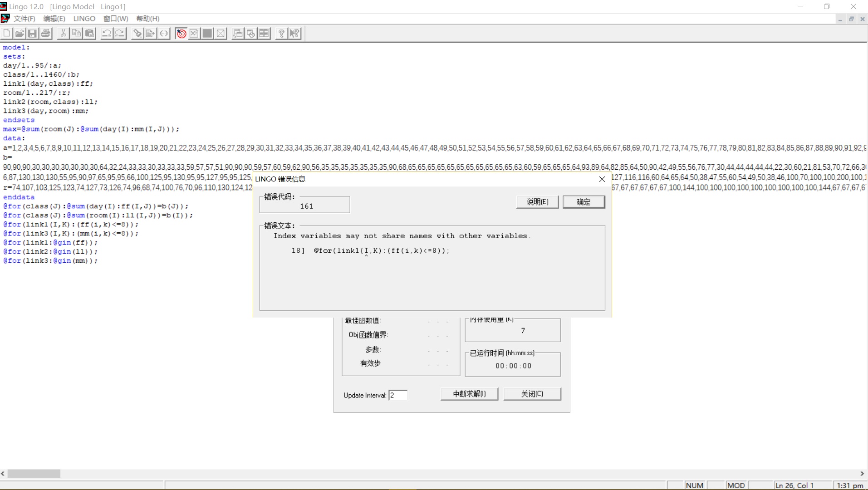Click the 'enddata' line in the editor
Viewport: 868px width, 490px height.
(x=19, y=197)
